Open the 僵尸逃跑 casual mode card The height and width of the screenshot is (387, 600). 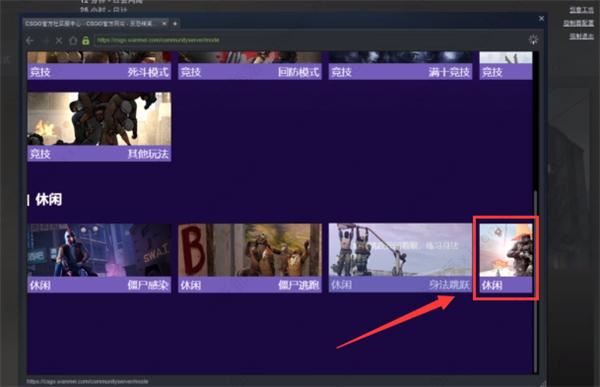pyautogui.click(x=250, y=258)
